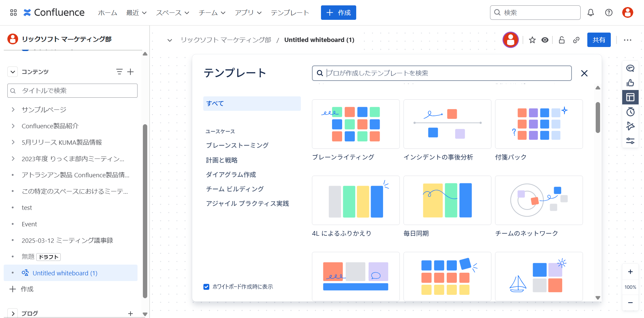Screen dimensions: 644x318
Task: Choose the 付箋パック template thumbnail
Action: [539, 124]
